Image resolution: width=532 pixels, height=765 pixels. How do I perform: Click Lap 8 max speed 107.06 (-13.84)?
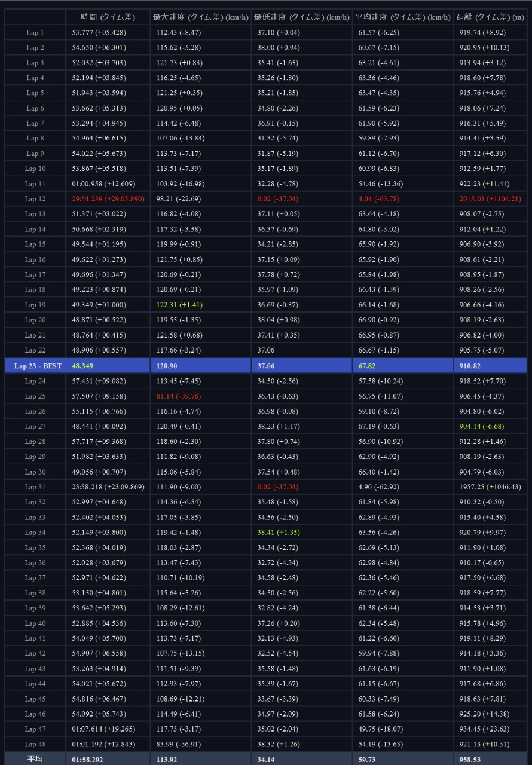point(181,138)
